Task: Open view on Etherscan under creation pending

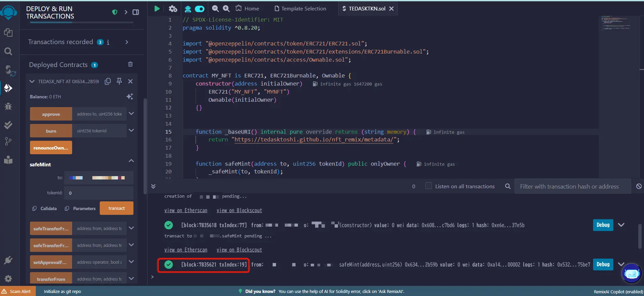Action: [x=186, y=210]
